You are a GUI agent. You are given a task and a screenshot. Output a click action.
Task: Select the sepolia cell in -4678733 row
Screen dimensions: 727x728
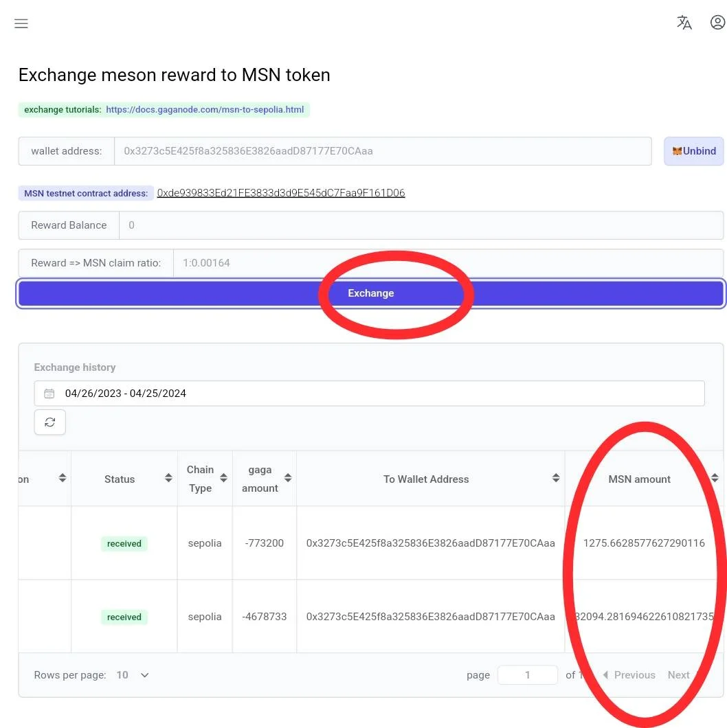click(204, 617)
